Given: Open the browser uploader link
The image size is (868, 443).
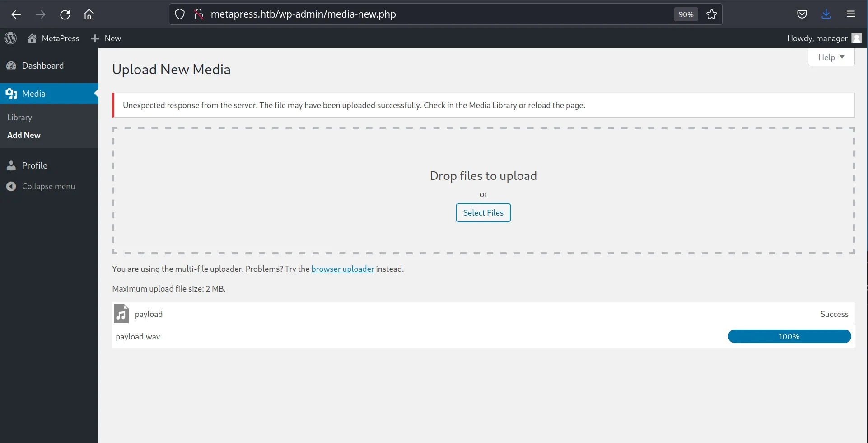Looking at the screenshot, I should [342, 269].
